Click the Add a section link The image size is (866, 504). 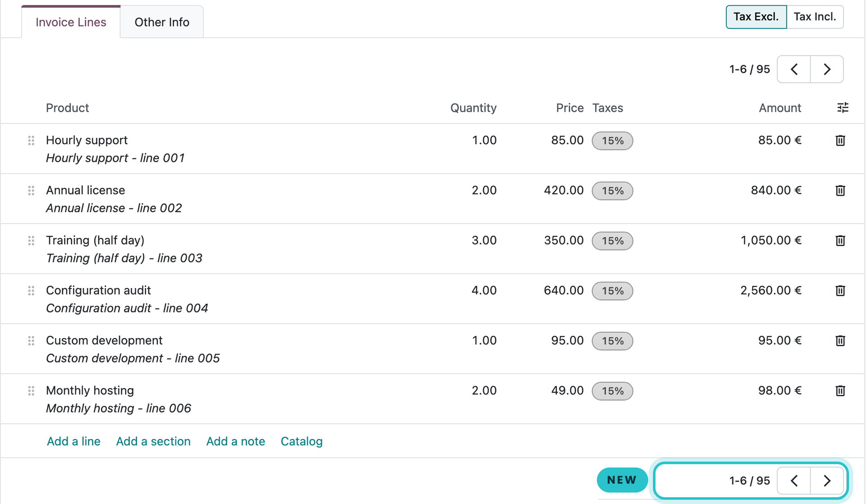pyautogui.click(x=153, y=441)
